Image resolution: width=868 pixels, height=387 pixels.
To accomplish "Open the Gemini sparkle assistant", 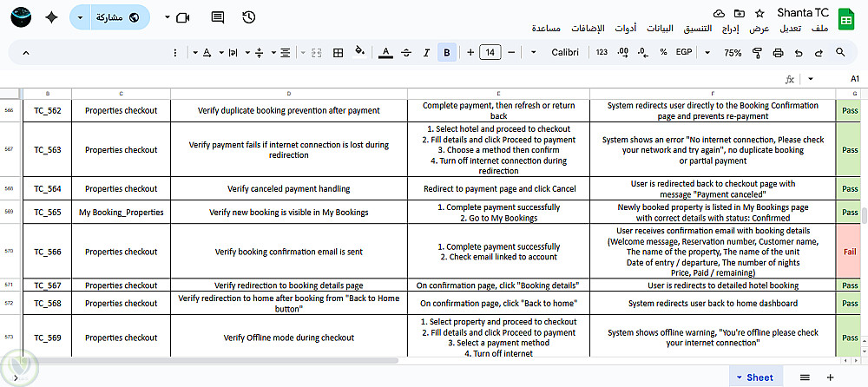I will [x=51, y=17].
